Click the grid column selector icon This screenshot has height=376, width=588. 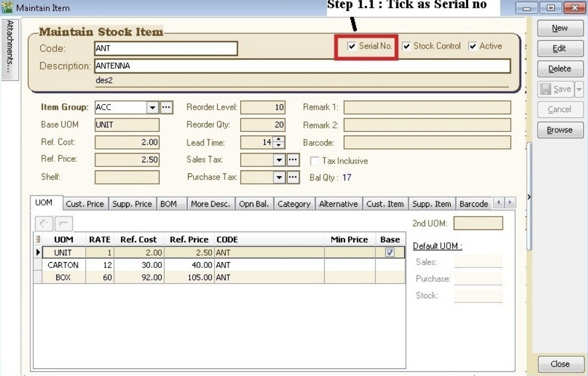pyautogui.click(x=39, y=239)
